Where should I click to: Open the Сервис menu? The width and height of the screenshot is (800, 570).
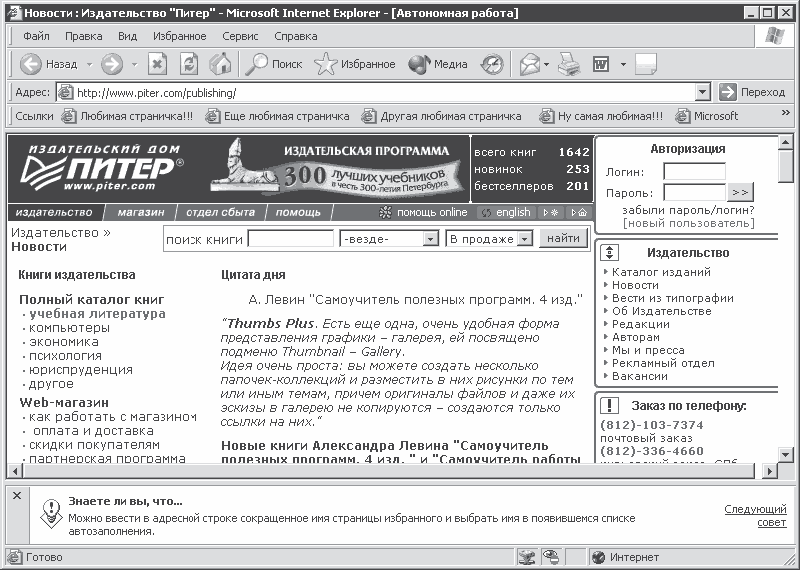240,36
